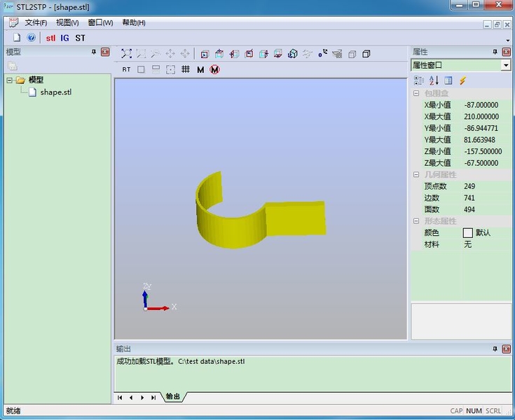515x420 pixels.
Task: Toggle the red circled M icon
Action: click(215, 69)
